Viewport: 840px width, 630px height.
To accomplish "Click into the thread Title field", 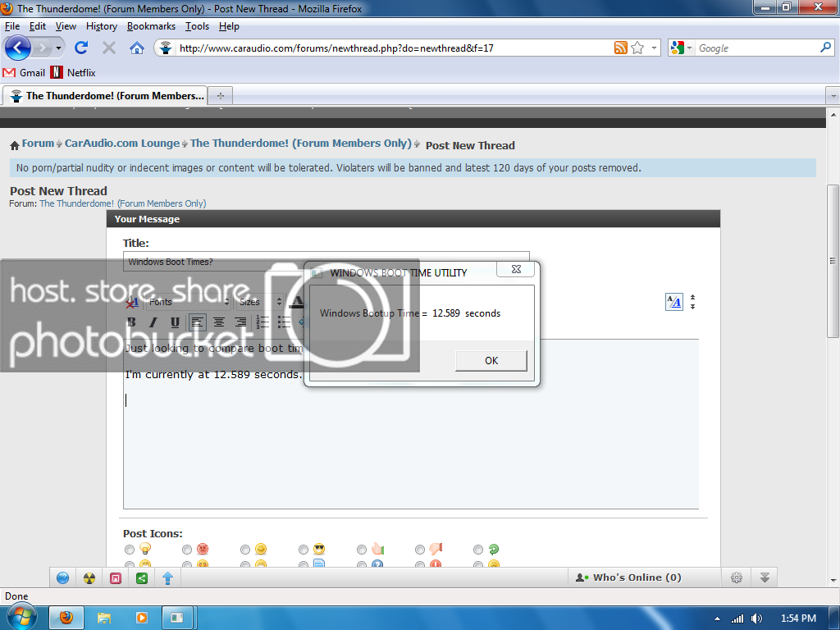I will [x=326, y=262].
